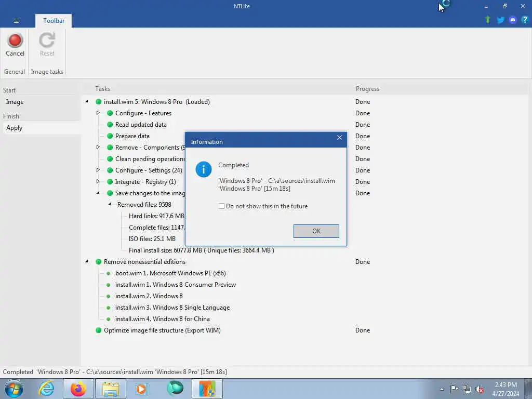Click the blue information icon in dialog
This screenshot has width=532, height=399.
tap(204, 169)
